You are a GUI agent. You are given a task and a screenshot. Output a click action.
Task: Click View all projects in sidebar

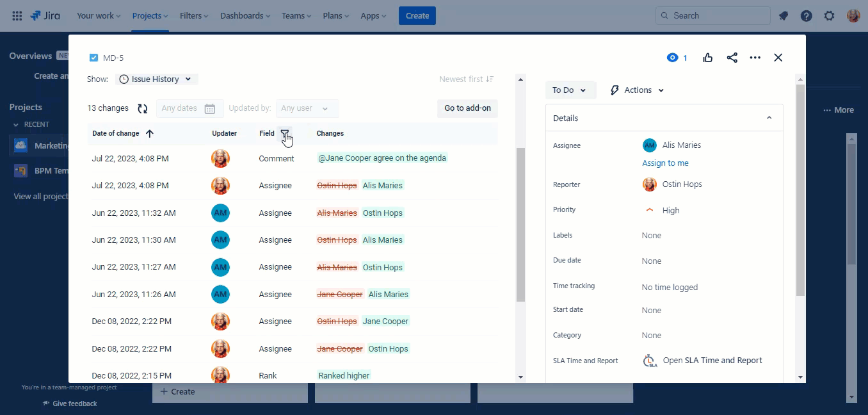click(41, 197)
